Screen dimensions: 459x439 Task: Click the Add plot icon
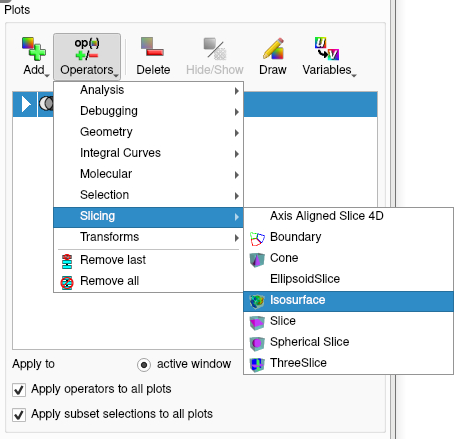[34, 49]
